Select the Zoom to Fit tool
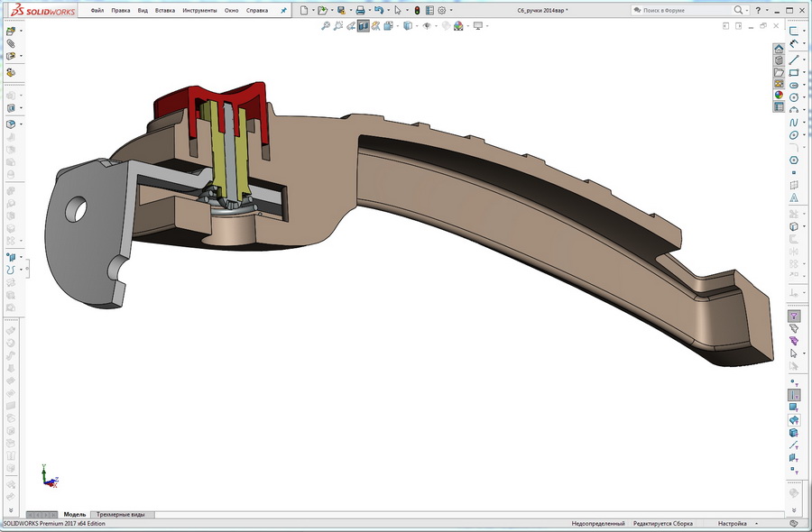The image size is (812, 532). coord(326,26)
